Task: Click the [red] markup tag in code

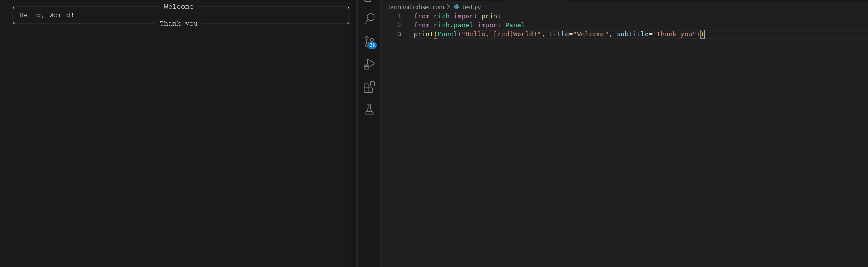Action: (x=503, y=34)
